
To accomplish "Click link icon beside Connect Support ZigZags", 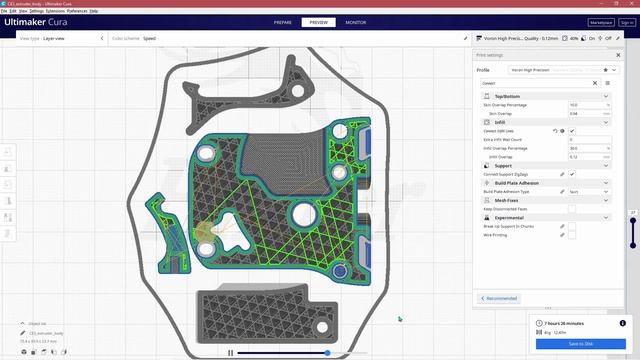I will (562, 174).
